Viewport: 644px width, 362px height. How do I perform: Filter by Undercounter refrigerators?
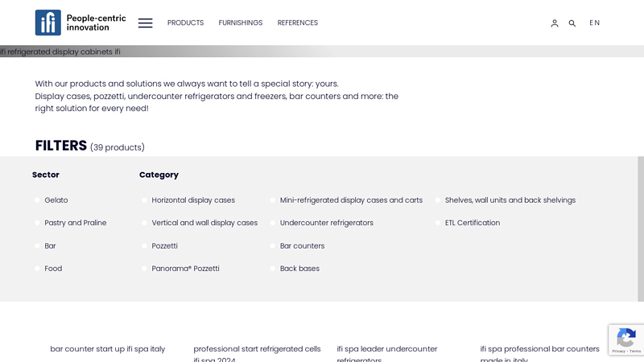321,223
